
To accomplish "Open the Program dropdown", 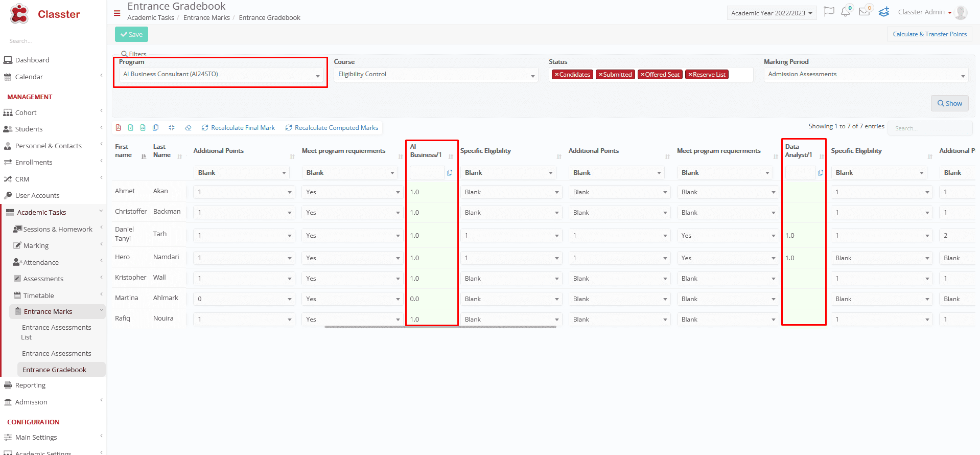I will 221,75.
